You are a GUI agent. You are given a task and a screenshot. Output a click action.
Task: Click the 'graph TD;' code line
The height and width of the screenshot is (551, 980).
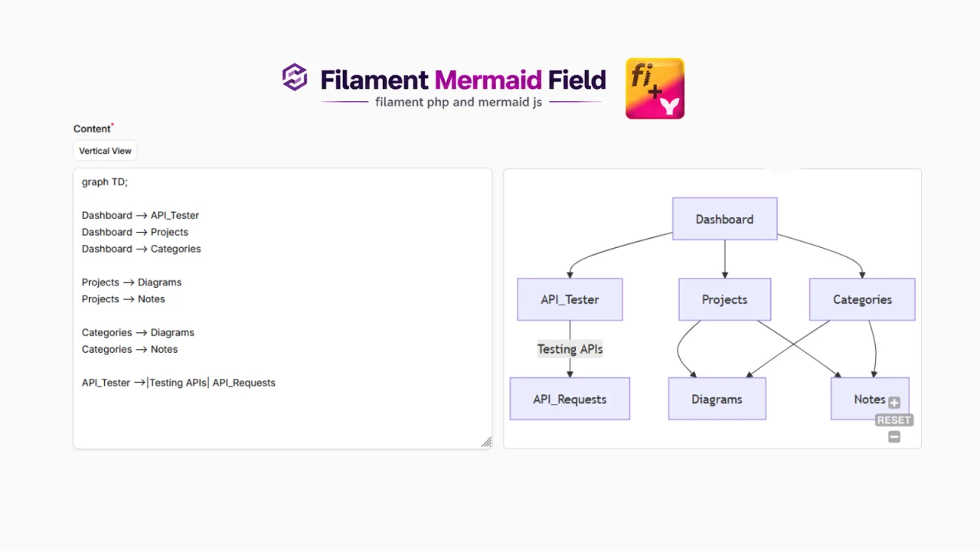click(105, 182)
